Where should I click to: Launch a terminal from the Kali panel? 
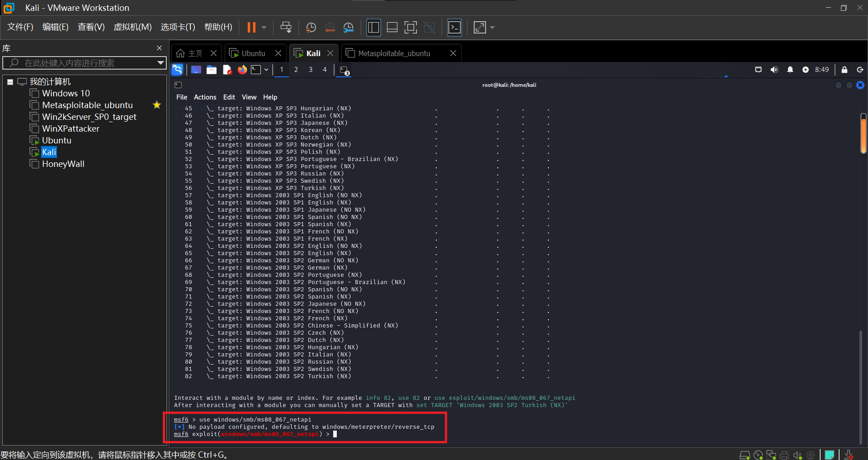pyautogui.click(x=256, y=70)
